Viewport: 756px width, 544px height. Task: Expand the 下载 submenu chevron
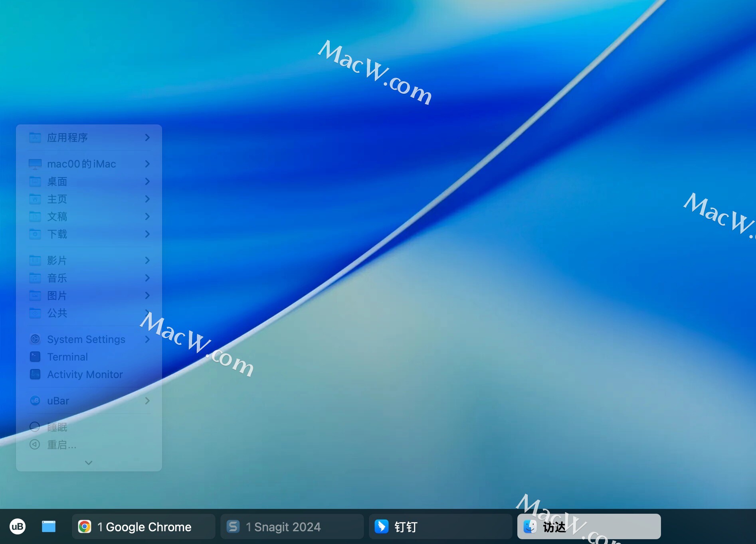pos(147,234)
